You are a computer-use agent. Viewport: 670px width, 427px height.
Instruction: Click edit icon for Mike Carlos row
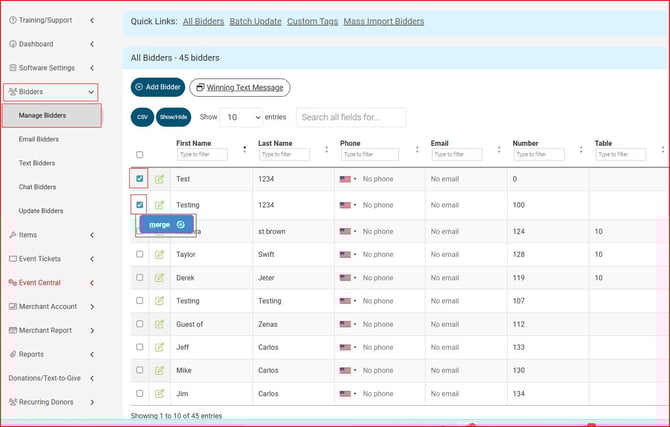coord(159,370)
